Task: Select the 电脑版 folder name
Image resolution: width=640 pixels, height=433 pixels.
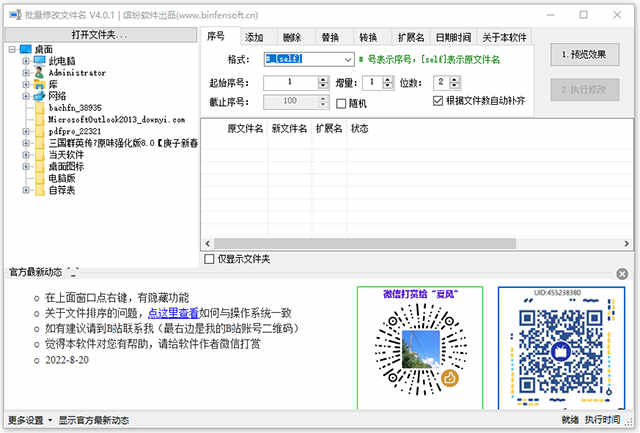Action: (62, 178)
